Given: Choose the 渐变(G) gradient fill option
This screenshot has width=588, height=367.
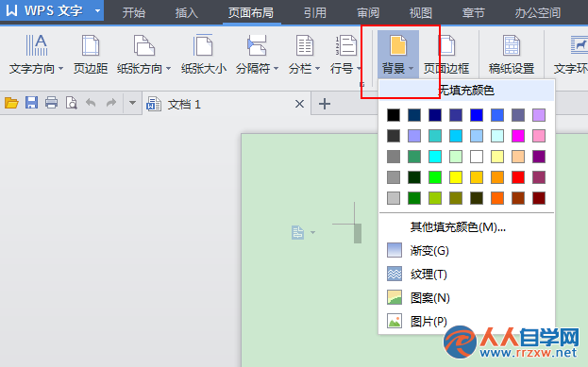Looking at the screenshot, I should [x=466, y=250].
